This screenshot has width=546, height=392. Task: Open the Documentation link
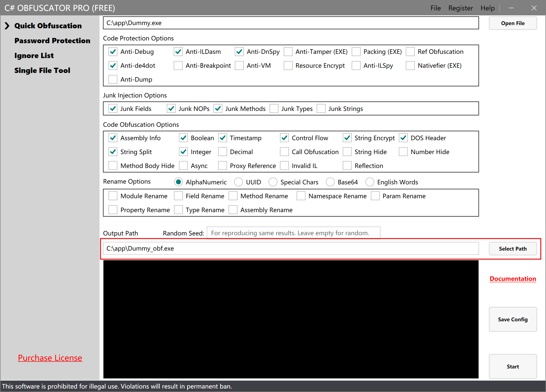coord(513,279)
